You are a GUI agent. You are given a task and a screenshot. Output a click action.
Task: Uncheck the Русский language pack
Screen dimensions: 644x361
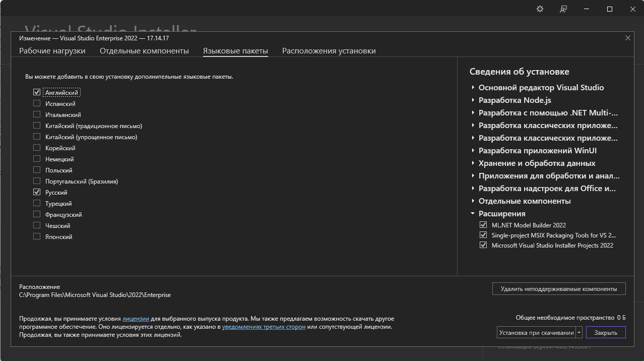[37, 192]
